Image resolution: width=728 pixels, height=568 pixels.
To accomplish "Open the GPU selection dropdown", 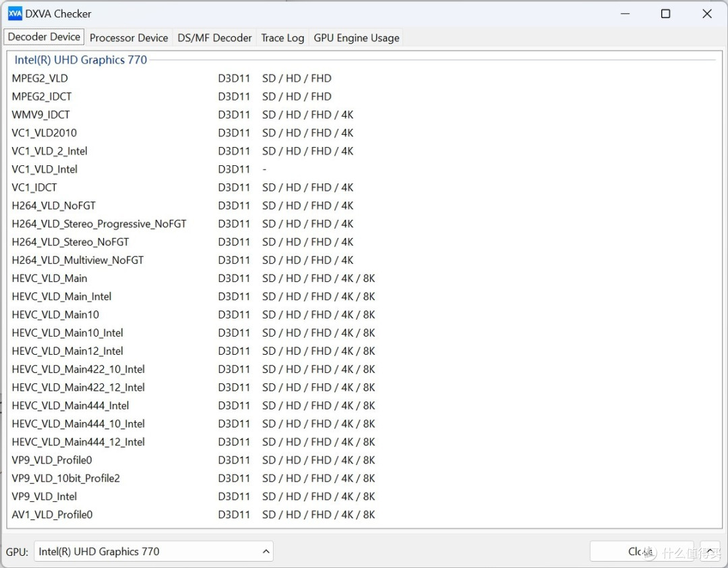I will click(x=154, y=551).
